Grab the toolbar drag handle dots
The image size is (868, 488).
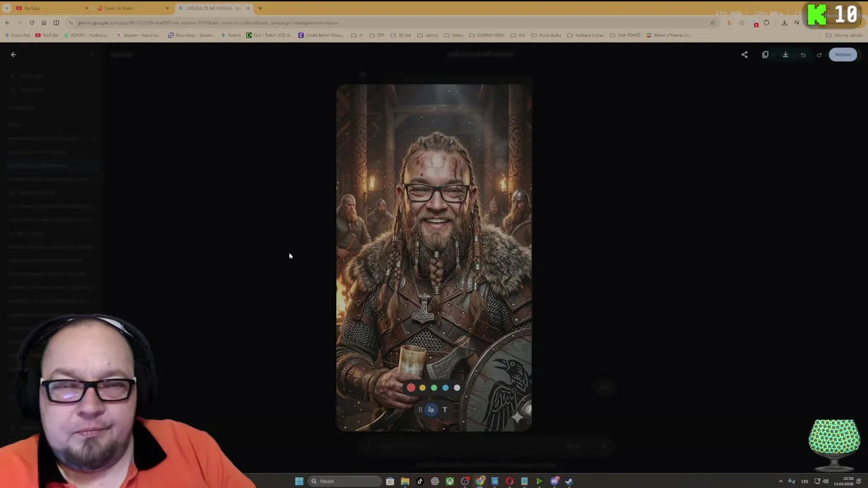click(x=420, y=409)
